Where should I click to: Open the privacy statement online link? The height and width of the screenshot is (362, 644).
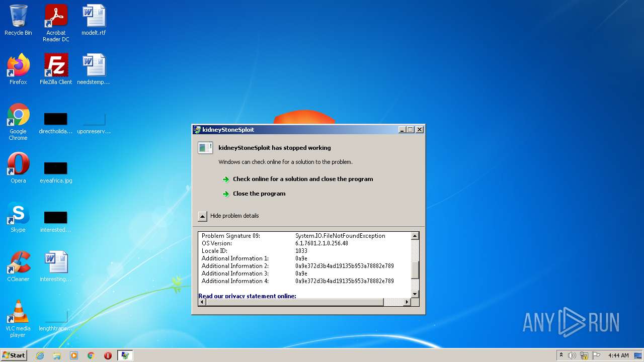248,296
